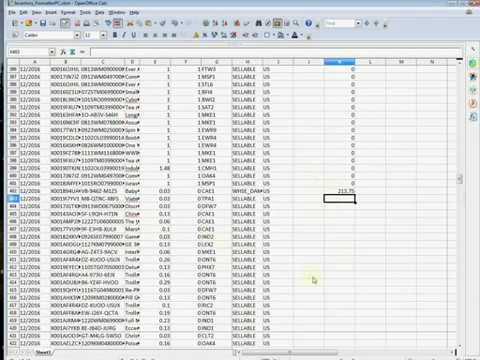Select column A header
The image size is (480, 360).
[35, 62]
